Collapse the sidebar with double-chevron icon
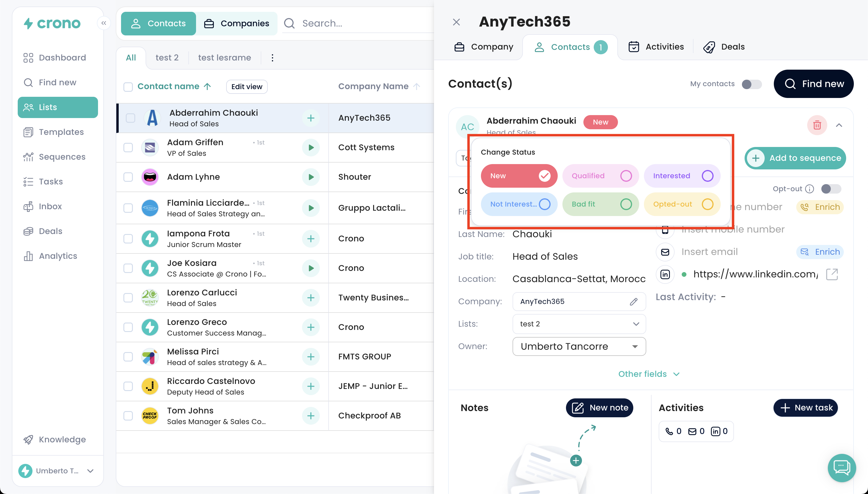868x494 pixels. pyautogui.click(x=104, y=23)
